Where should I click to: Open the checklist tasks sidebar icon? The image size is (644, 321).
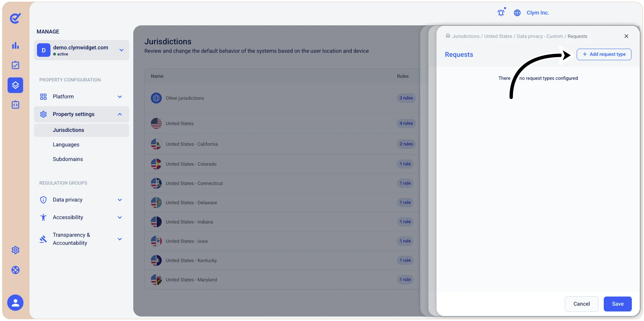coord(15,65)
